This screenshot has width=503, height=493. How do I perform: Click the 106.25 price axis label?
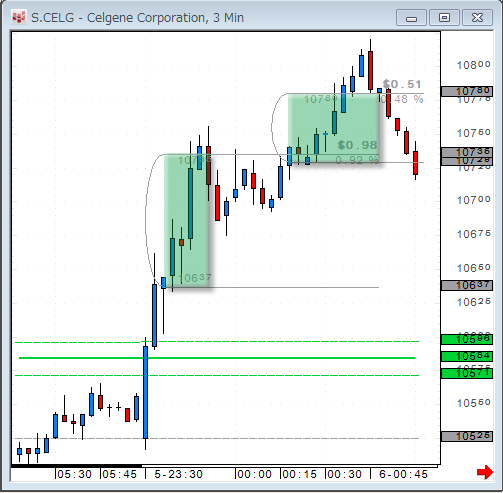coord(474,302)
